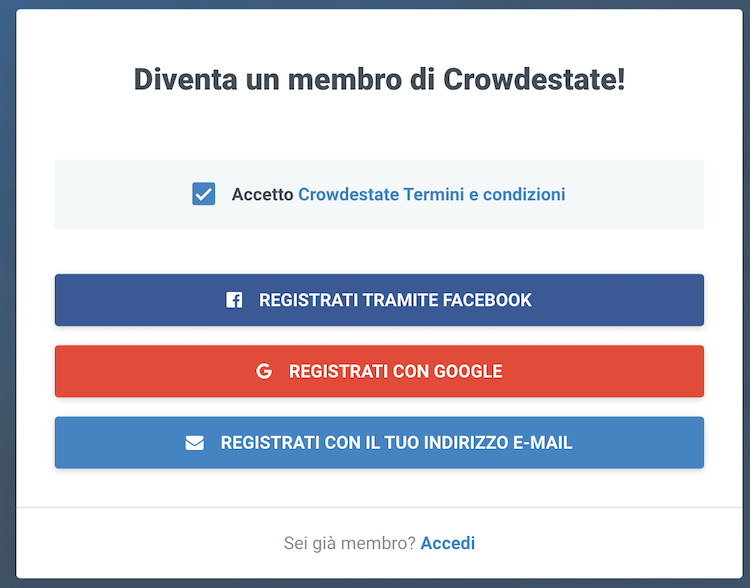Image resolution: width=750 pixels, height=588 pixels.
Task: Sign up with the Registrati con Google button
Action: pyautogui.click(x=379, y=371)
